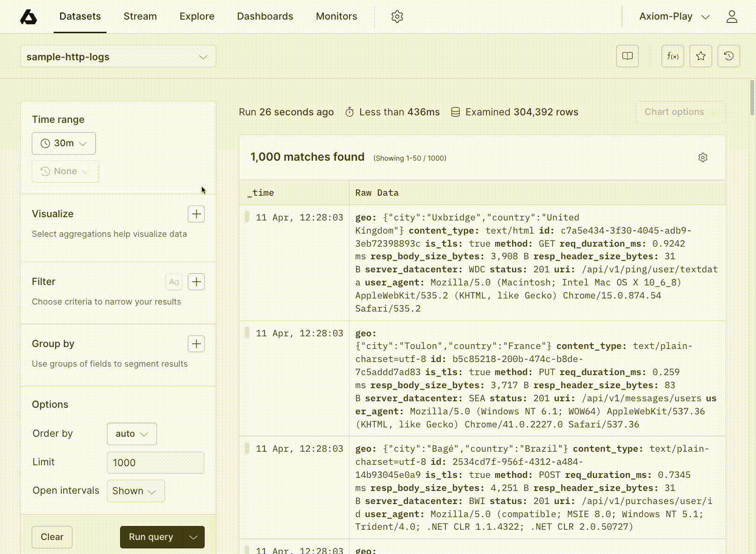Screen dimensions: 756x554
Task: Click the database icon beside Examined rows
Action: pyautogui.click(x=456, y=112)
